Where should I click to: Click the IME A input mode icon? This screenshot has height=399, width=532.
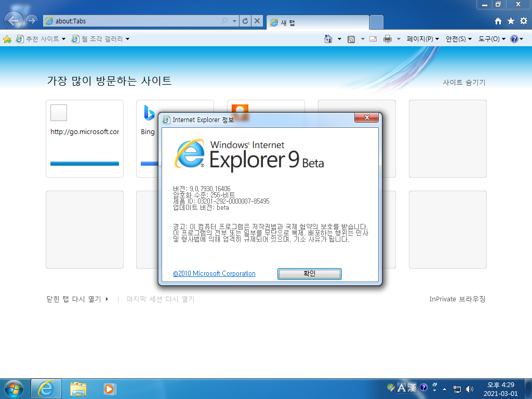tap(402, 388)
